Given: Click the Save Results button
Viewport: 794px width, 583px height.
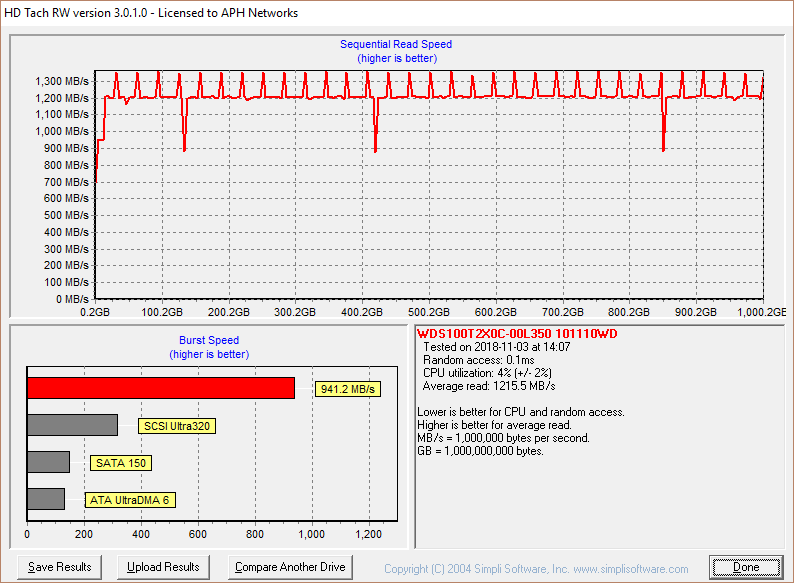Looking at the screenshot, I should point(60,566).
